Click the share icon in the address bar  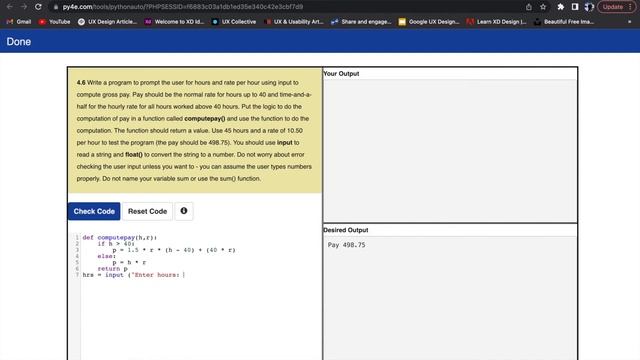point(529,7)
